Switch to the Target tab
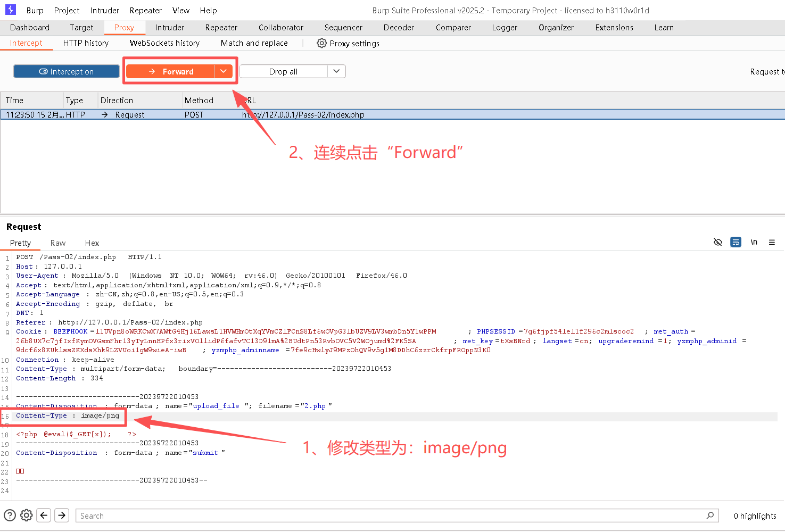 (81, 28)
